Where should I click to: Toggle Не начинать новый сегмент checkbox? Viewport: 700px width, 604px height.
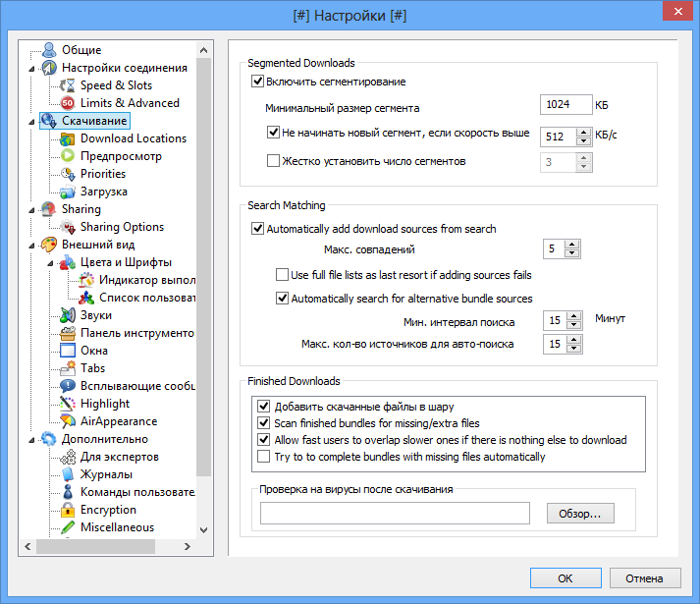click(x=273, y=133)
